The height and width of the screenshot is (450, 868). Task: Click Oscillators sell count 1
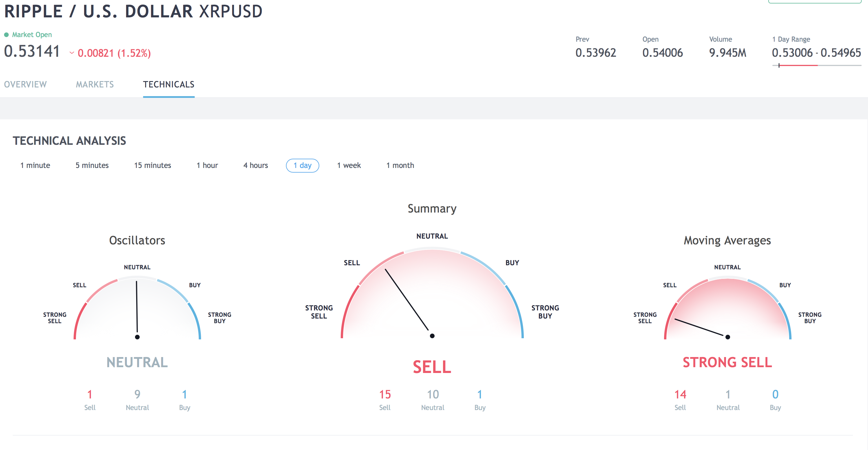tap(90, 394)
